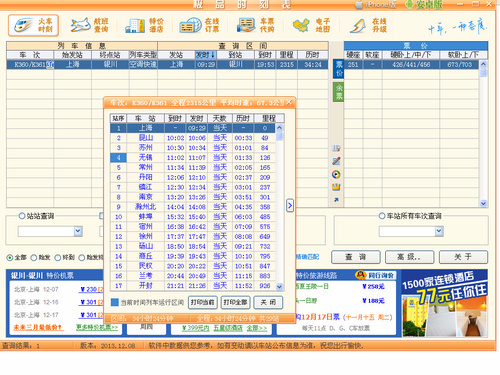Switch to the 余票 side tab
The height and width of the screenshot is (375, 500).
coord(339,92)
